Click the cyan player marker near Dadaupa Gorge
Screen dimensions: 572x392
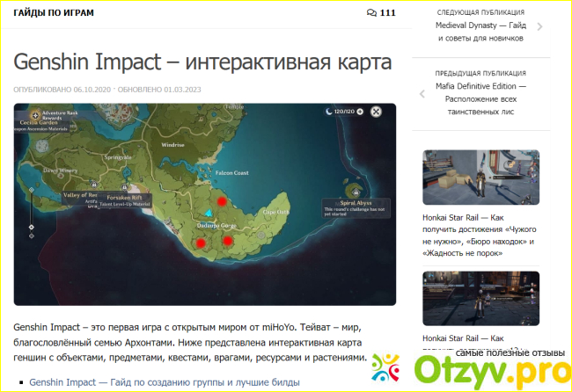point(208,213)
